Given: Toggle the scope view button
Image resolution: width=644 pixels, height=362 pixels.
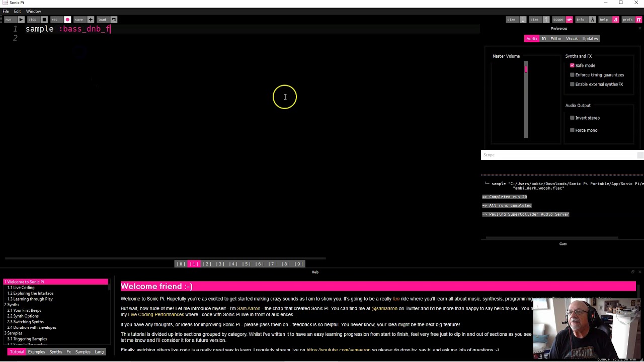Looking at the screenshot, I should [x=562, y=20].
